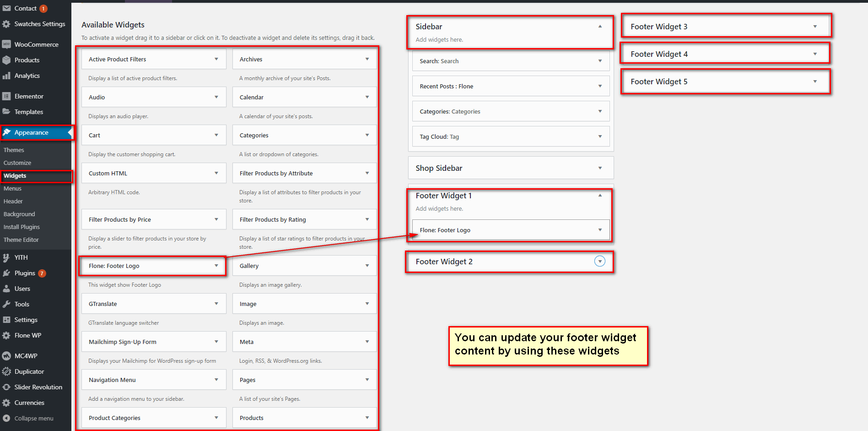This screenshot has width=868, height=431.
Task: Select the Cart available widget
Action: click(154, 135)
